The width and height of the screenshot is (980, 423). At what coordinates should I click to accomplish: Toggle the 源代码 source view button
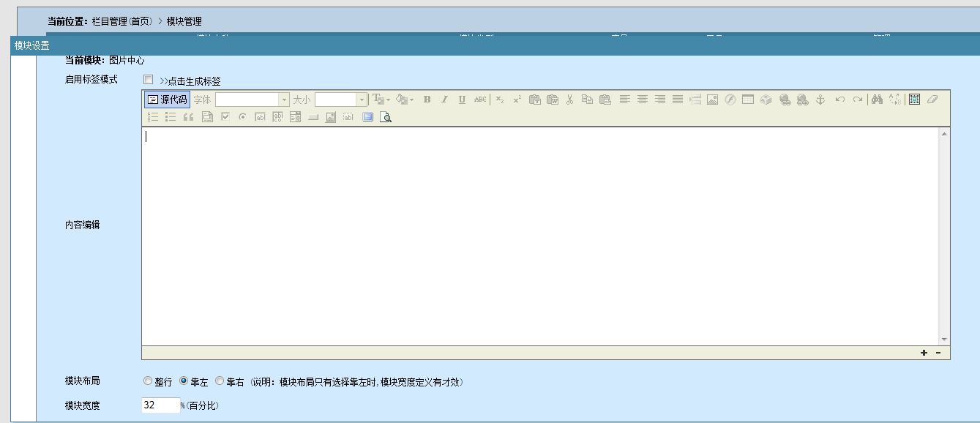[167, 100]
